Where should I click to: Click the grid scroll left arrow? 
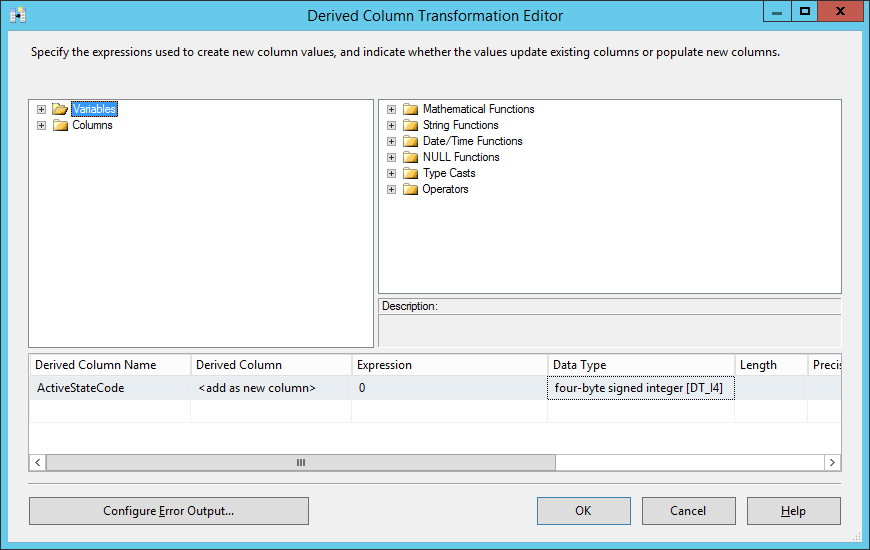38,463
